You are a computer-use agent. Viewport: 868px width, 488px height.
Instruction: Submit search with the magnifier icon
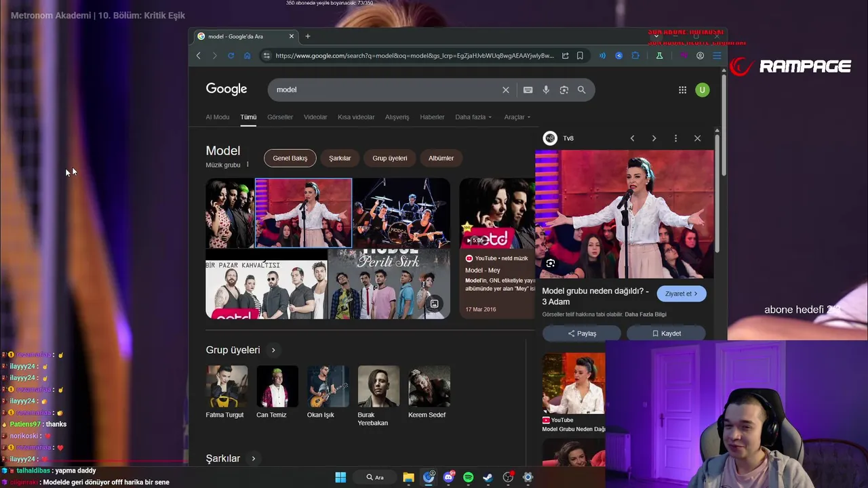tap(581, 89)
